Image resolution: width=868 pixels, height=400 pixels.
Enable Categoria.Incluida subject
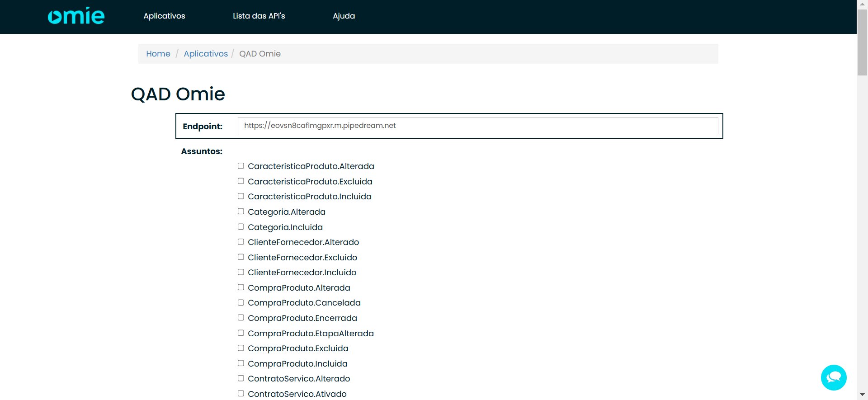click(241, 227)
